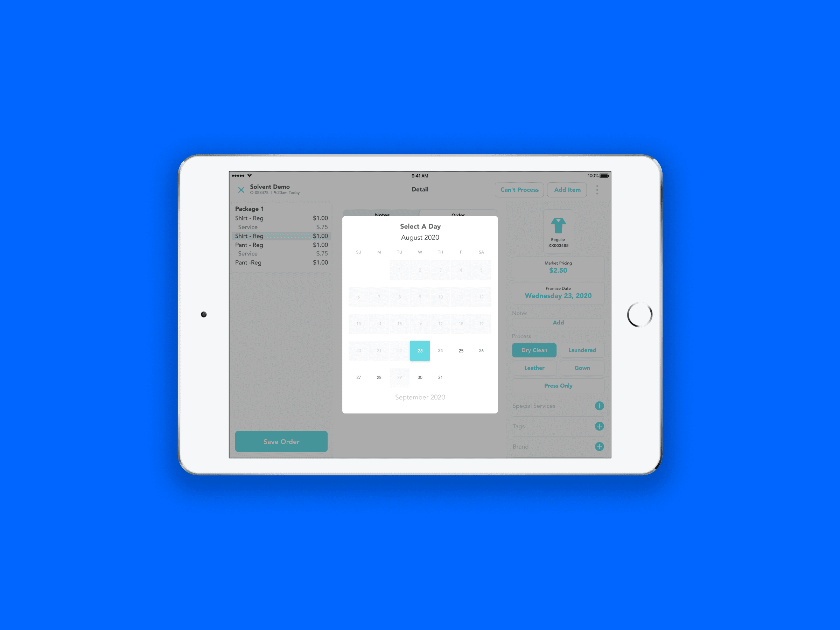Click the Press Only process icon
Viewport: 840px width, 630px height.
pos(558,385)
